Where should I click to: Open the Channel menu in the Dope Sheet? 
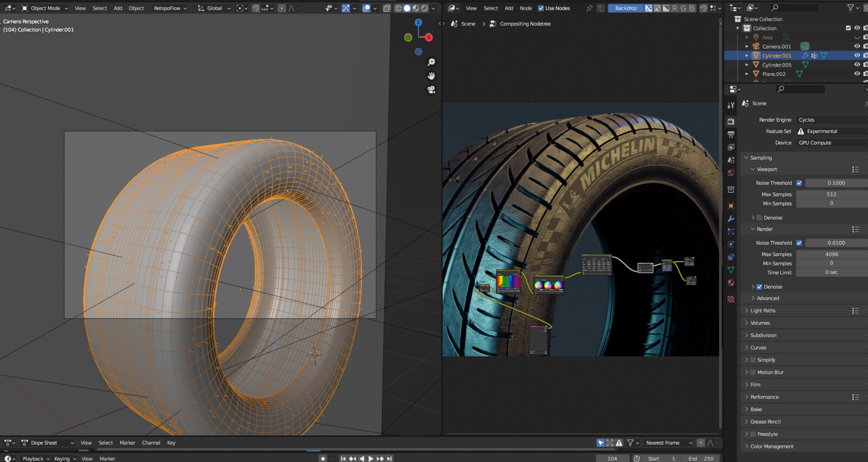point(151,443)
